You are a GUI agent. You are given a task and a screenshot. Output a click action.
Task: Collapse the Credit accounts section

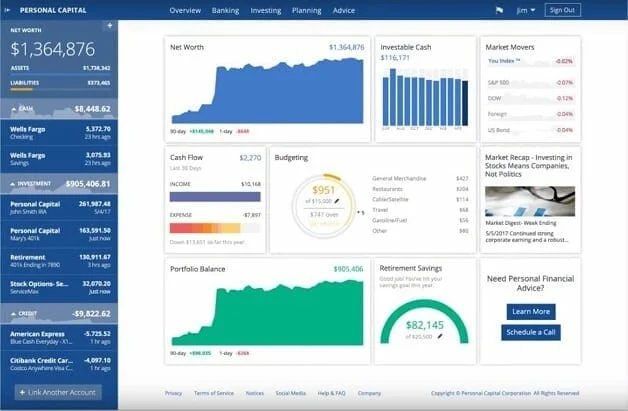click(59, 314)
